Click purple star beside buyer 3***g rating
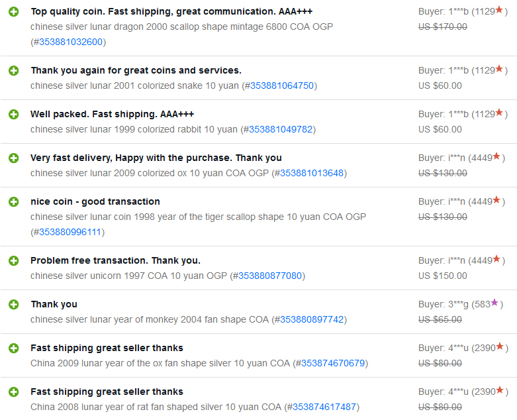This screenshot has width=517, height=420. [494, 303]
